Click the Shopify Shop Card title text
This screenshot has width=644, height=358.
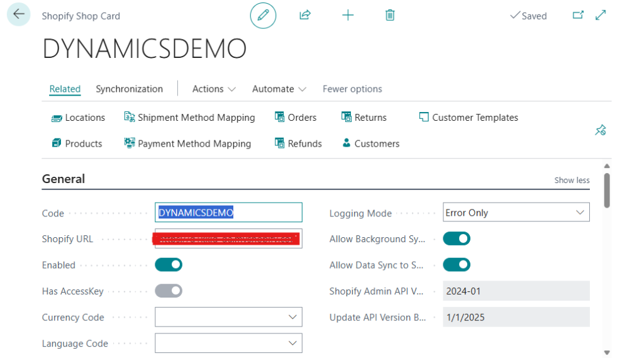pyautogui.click(x=81, y=16)
